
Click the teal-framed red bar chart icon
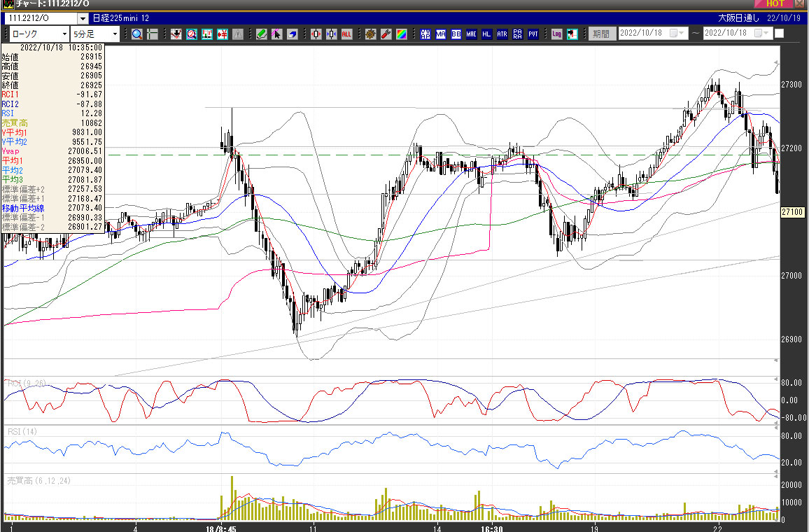(207, 34)
